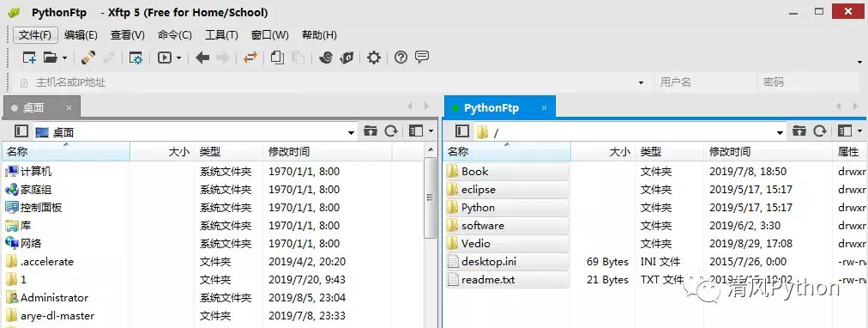Sort the PythonFtp pane by the 类型 column

670,151
